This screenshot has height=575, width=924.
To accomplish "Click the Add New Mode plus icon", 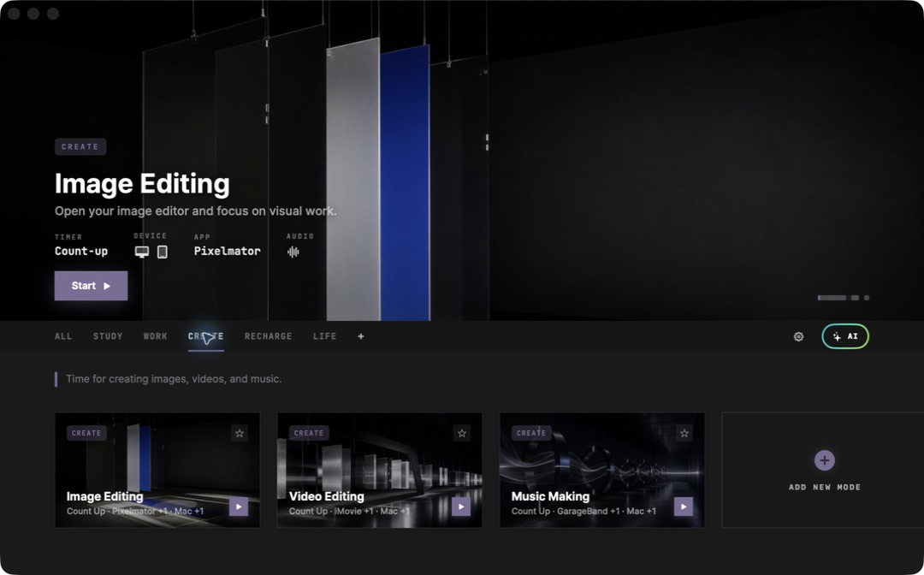I will (x=825, y=460).
